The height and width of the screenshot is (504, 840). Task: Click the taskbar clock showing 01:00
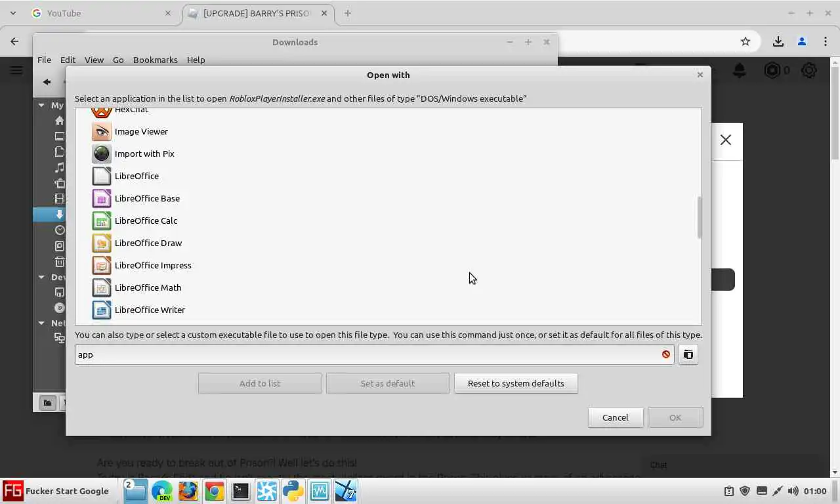click(x=814, y=491)
